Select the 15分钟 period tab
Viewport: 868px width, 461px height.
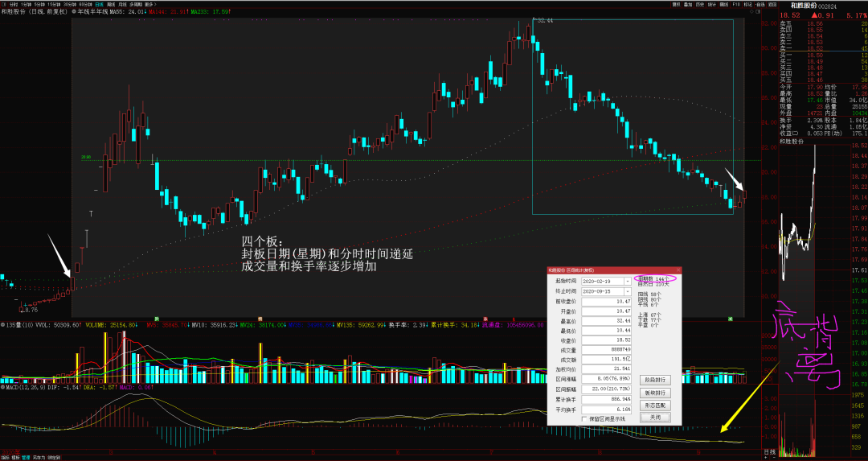(55, 5)
